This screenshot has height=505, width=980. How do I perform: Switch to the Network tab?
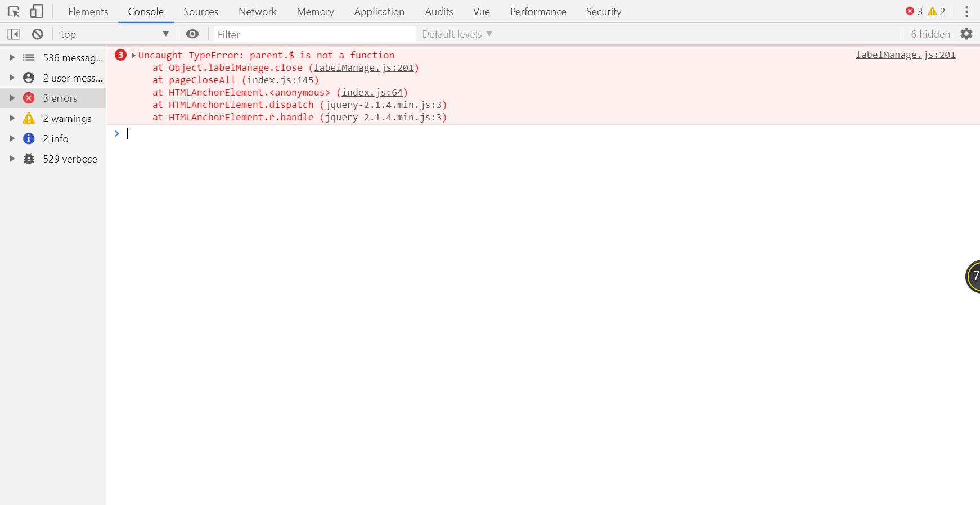(258, 11)
